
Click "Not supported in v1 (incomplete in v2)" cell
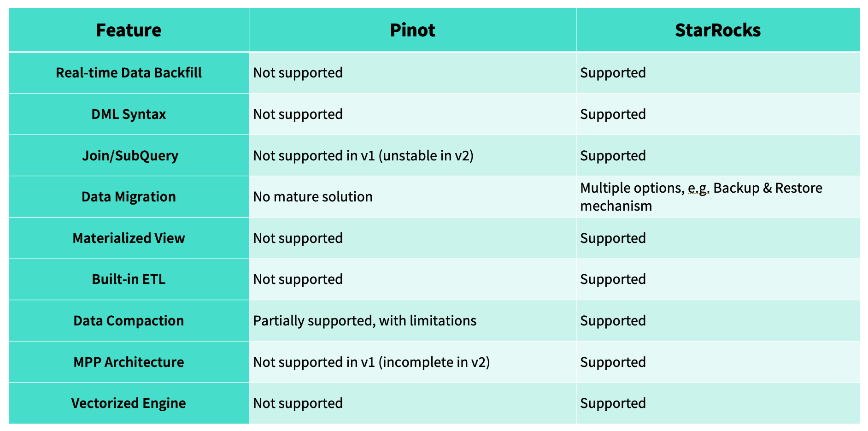point(371,362)
